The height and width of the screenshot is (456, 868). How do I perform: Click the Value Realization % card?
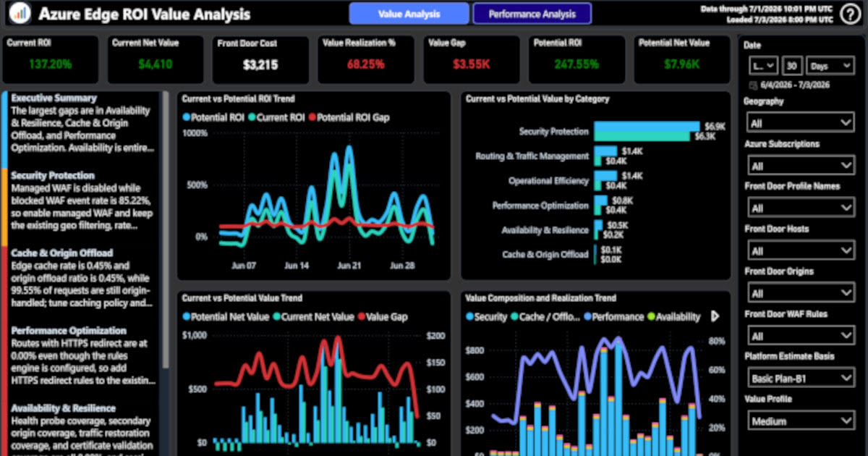click(366, 59)
